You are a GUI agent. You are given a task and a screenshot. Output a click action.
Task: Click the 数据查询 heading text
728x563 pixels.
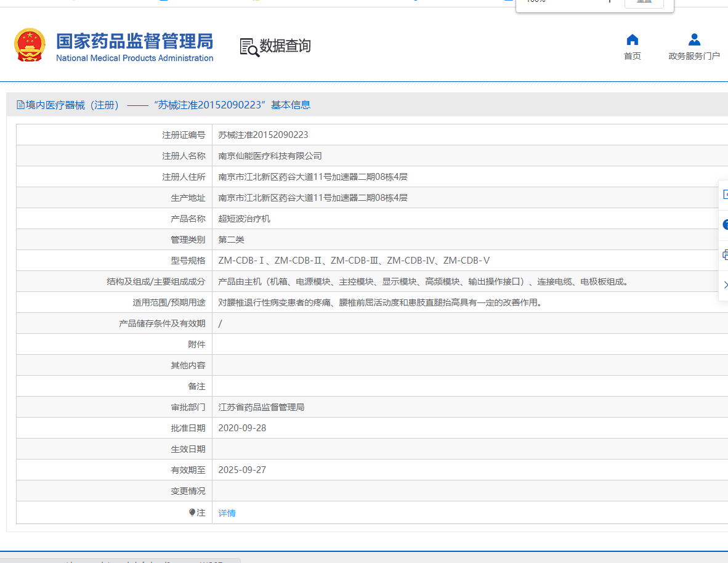(x=285, y=46)
